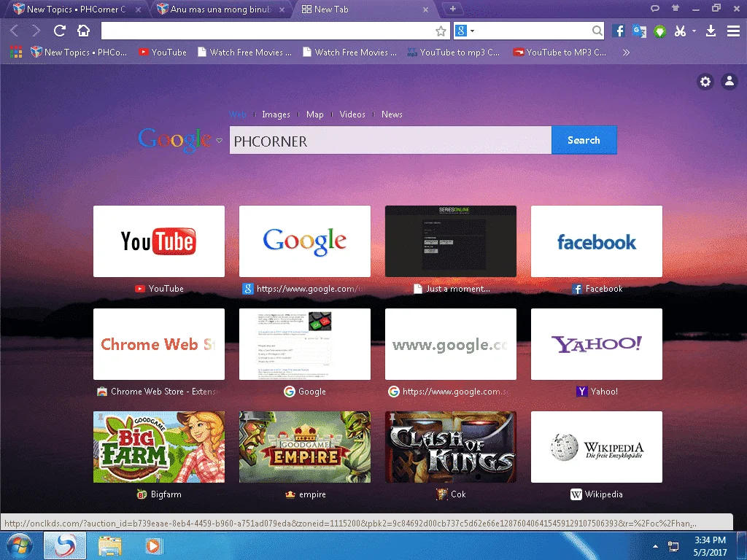
Task: Expand search engine dropdown in toolbar
Action: pos(472,31)
